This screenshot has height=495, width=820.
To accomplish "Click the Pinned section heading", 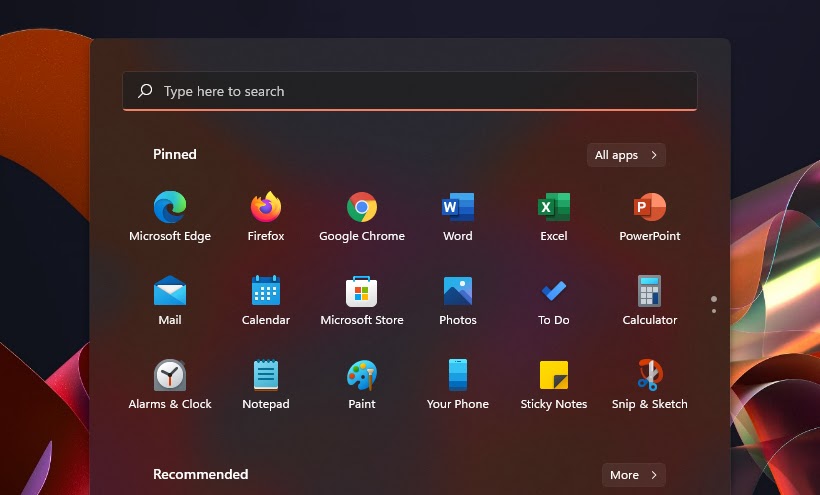I will pos(175,154).
